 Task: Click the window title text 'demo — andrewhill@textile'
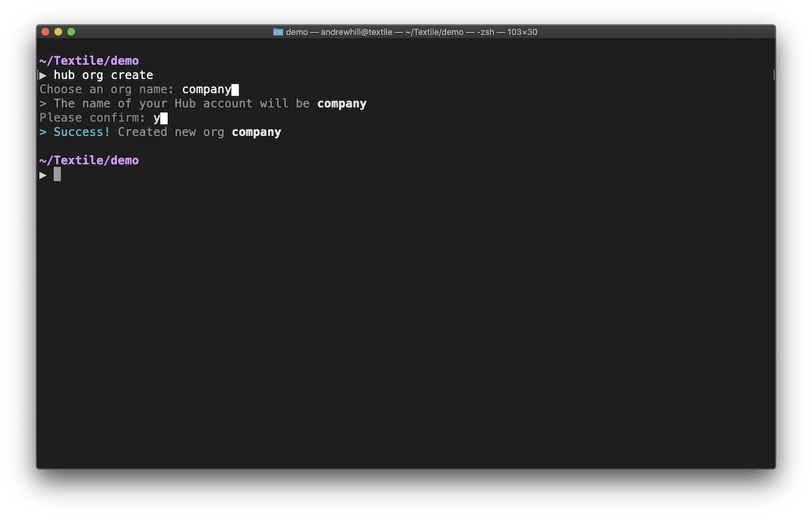coord(339,32)
